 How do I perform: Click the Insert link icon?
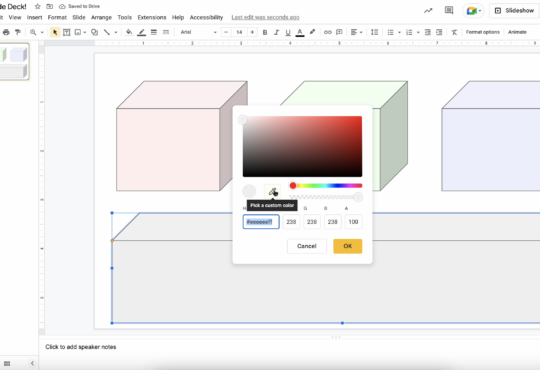pos(328,32)
